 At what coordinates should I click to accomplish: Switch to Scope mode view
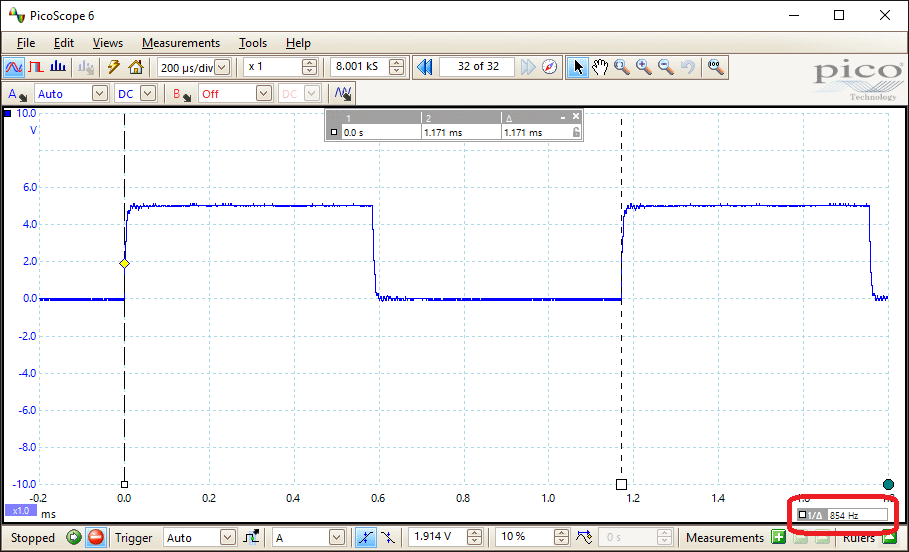[14, 67]
